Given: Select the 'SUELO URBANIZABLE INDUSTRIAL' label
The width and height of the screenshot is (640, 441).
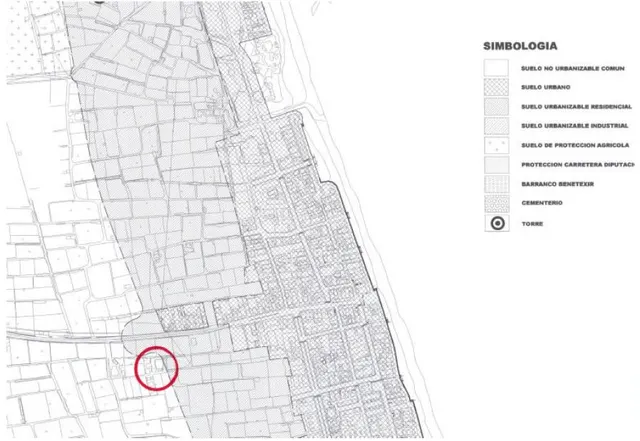Looking at the screenshot, I should pyautogui.click(x=575, y=126).
